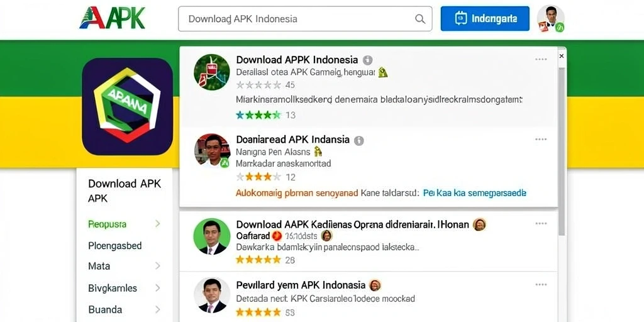This screenshot has height=322, width=644.
Task: Click the Adokomaiig plornan senoyanad text
Action: coord(297,193)
